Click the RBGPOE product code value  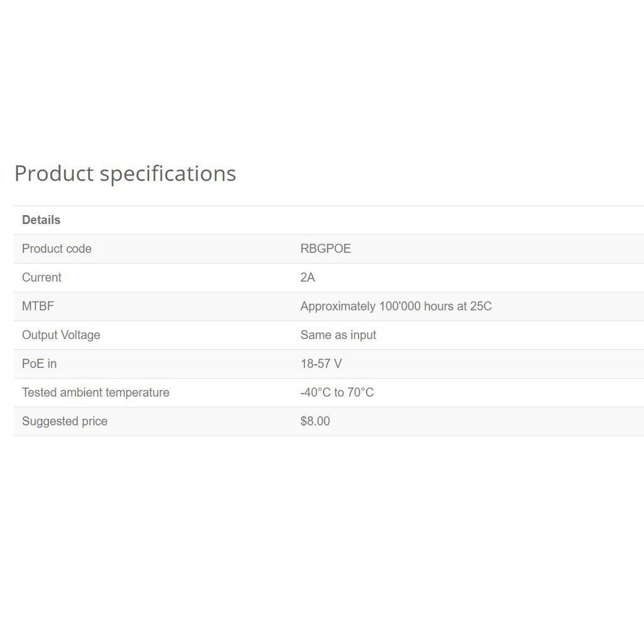tap(325, 249)
